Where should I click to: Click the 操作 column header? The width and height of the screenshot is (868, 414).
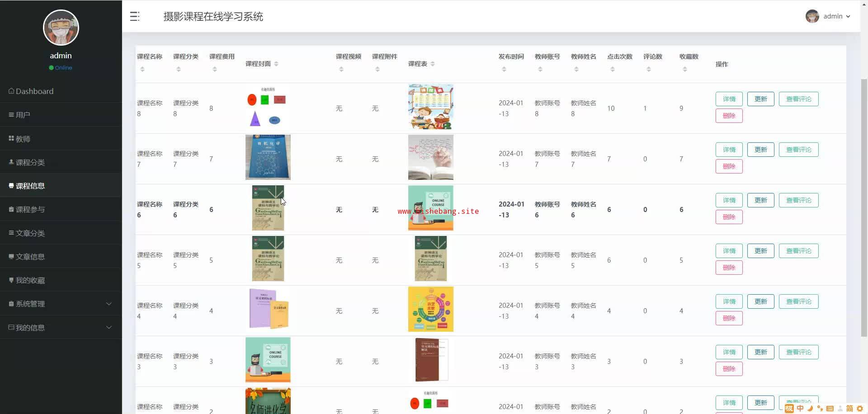[722, 64]
